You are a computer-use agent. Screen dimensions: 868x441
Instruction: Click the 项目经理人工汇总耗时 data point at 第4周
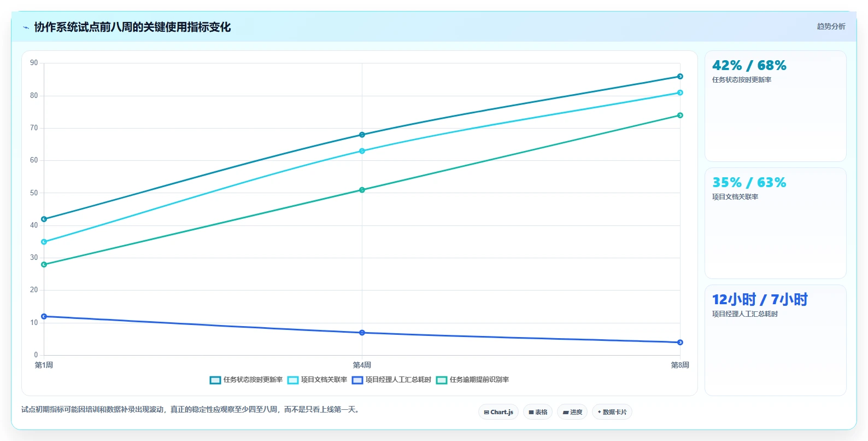point(362,333)
